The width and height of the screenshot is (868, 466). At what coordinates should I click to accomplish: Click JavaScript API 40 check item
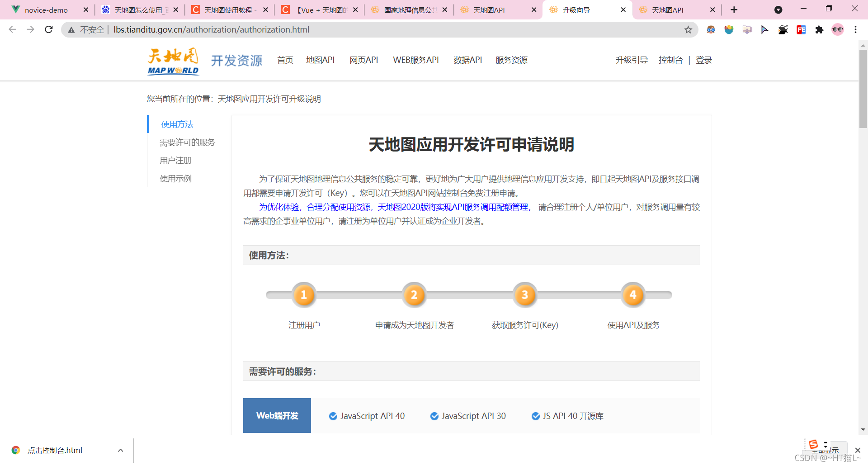pyautogui.click(x=367, y=416)
